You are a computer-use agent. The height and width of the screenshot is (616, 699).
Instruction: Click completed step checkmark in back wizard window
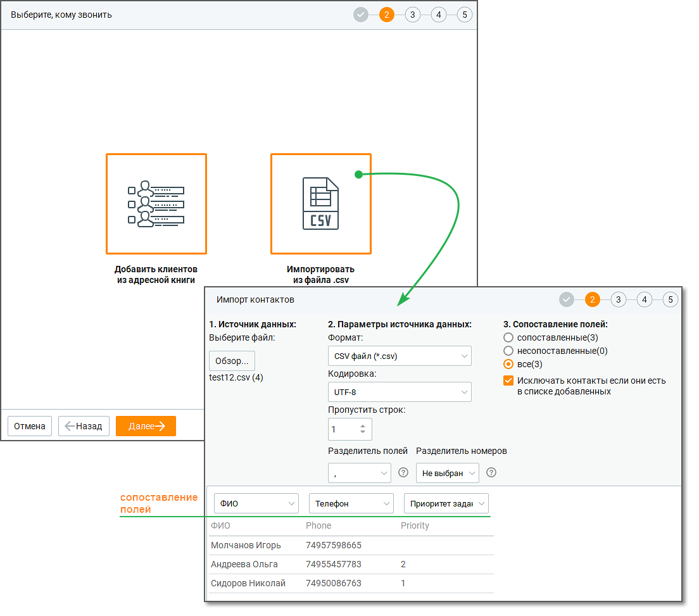[361, 15]
